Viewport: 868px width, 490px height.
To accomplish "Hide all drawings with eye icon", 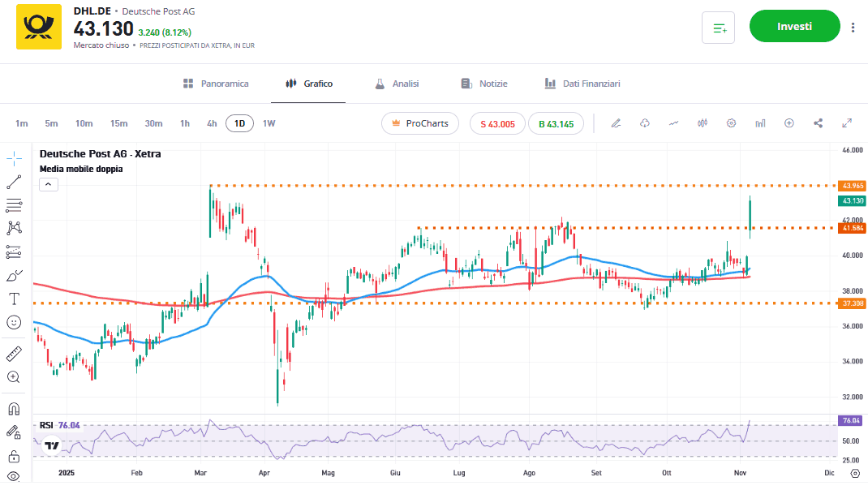I will click(x=14, y=477).
